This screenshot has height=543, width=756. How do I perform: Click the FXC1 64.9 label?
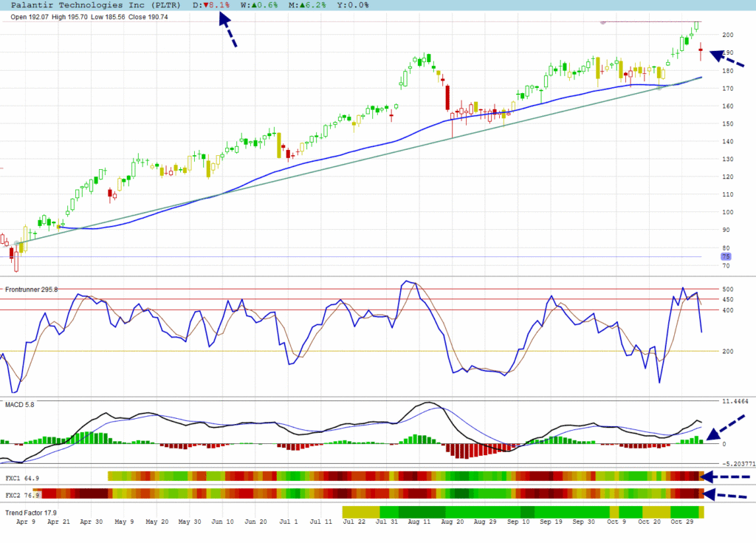tap(21, 478)
